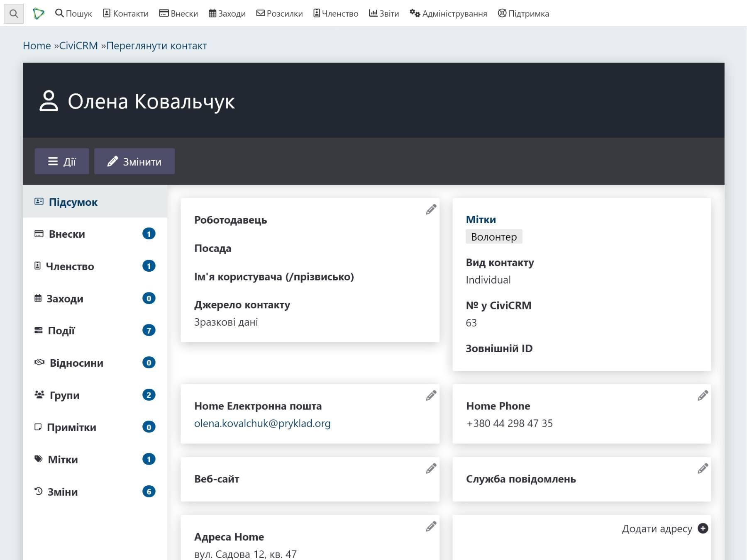The image size is (747, 560).
Task: Click the contact person icon beside Олена Ковальчук
Action: (x=49, y=101)
